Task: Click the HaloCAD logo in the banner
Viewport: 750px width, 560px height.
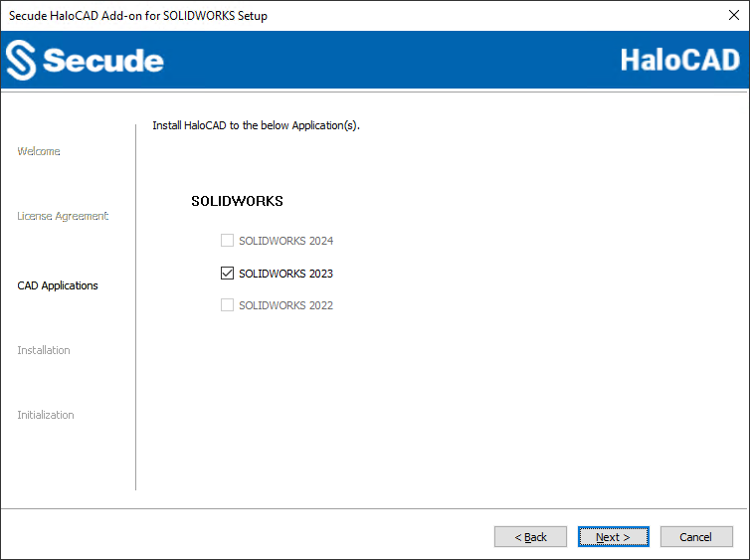Action: pyautogui.click(x=679, y=60)
